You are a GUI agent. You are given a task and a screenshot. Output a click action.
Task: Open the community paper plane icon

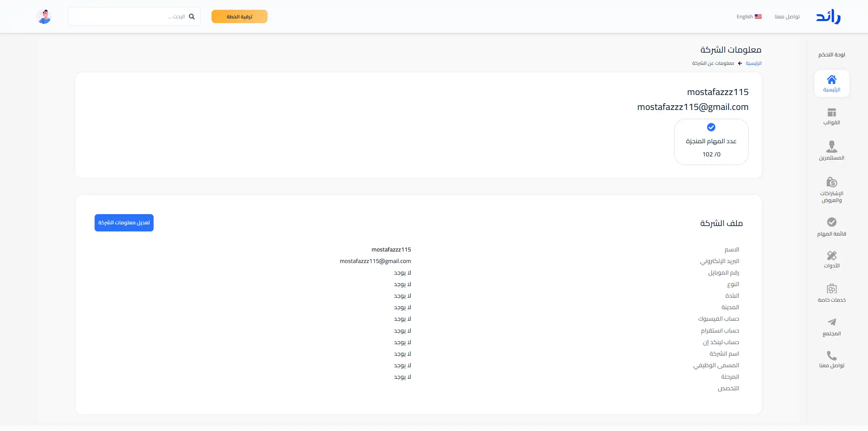click(831, 322)
